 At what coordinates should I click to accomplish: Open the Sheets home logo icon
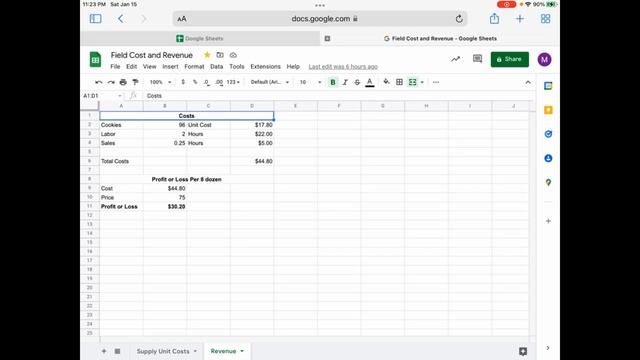click(x=95, y=60)
